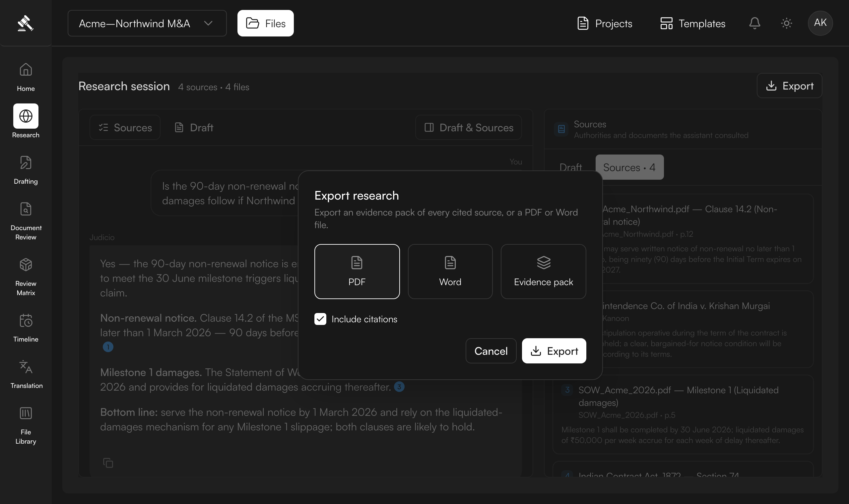Screen dimensions: 849x504
Task: Copy the assistant answer
Action: pos(108,463)
